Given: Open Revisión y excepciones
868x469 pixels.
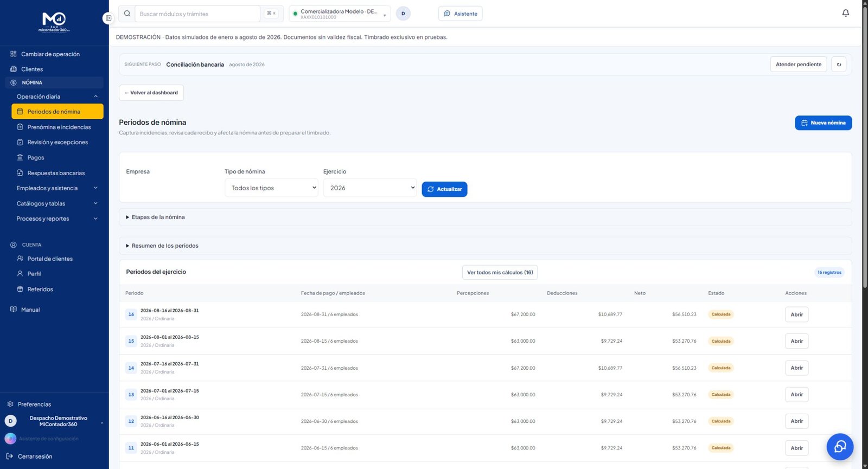Looking at the screenshot, I should [57, 142].
